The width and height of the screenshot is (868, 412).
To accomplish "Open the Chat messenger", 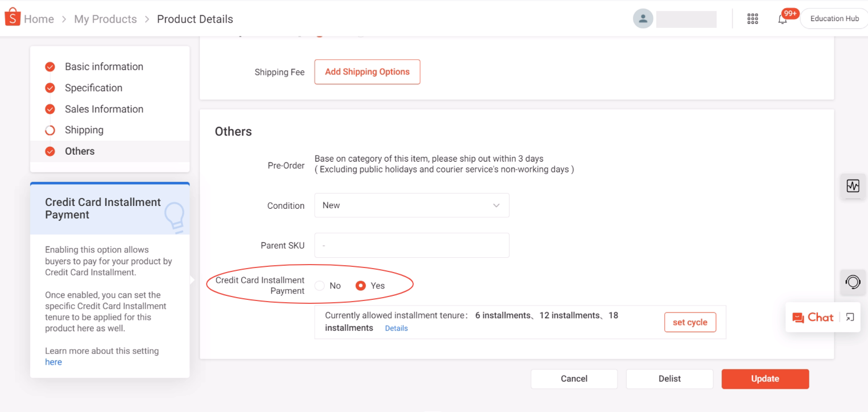I will pyautogui.click(x=815, y=317).
